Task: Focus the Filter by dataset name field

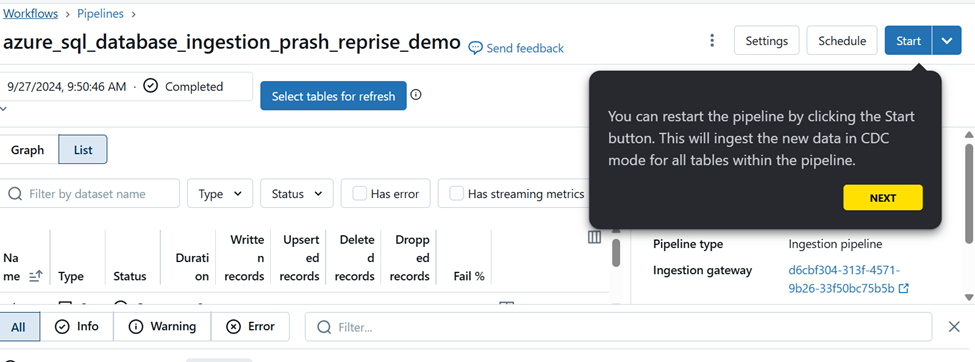Action: coord(90,193)
